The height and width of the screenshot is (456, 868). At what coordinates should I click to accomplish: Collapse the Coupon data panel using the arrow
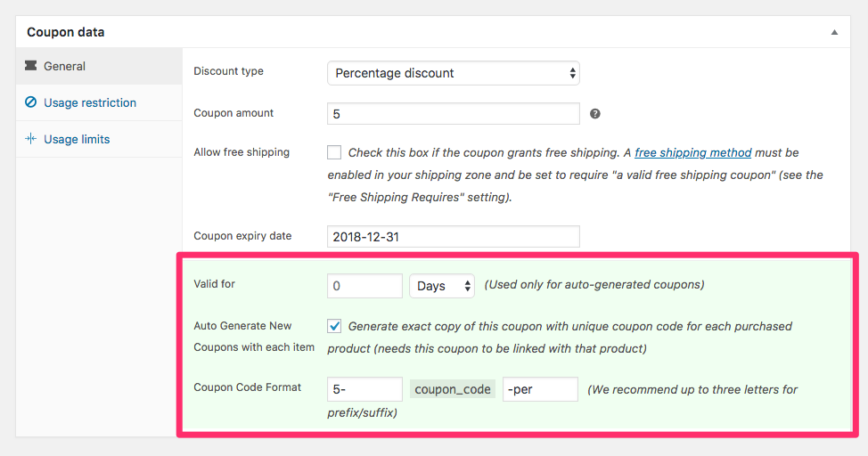(x=834, y=32)
